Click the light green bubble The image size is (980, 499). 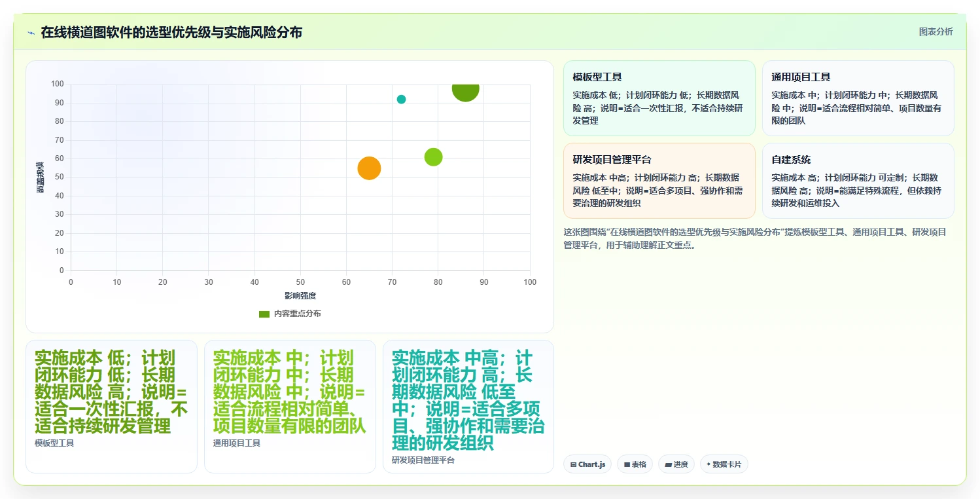[433, 157]
